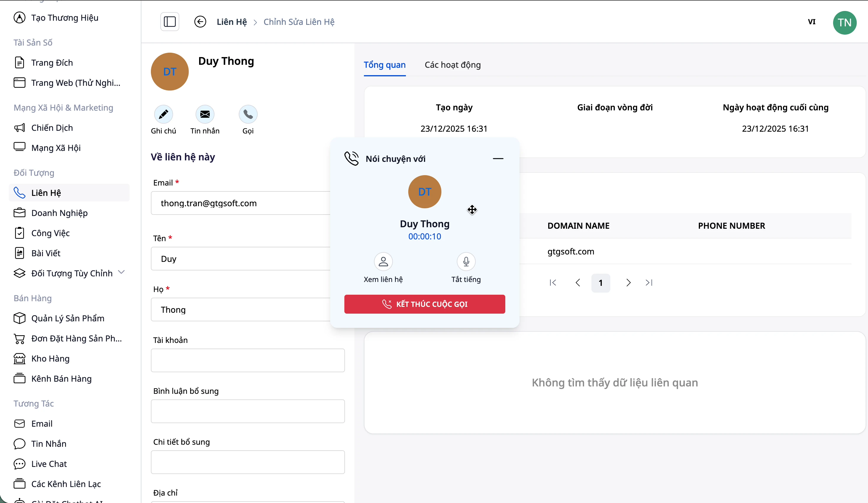This screenshot has height=503, width=868.
Task: Open Xem liên hệ in call popup
Action: [x=383, y=262]
